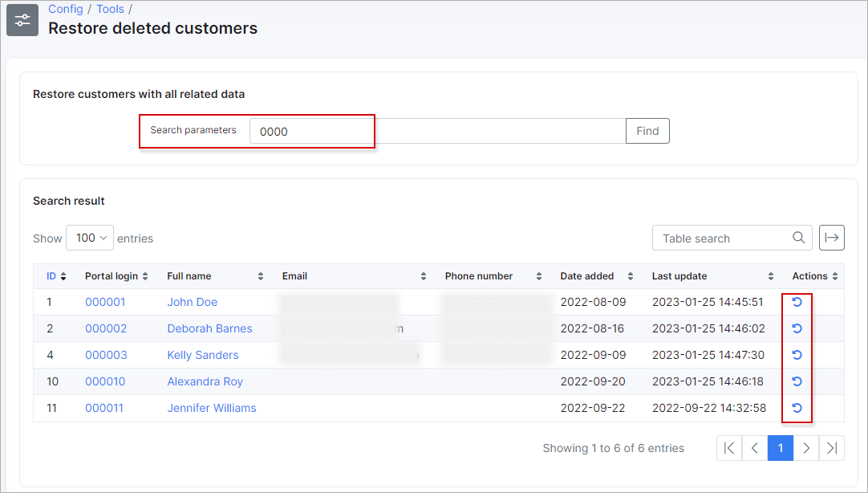Open portal login 000010 link
The height and width of the screenshot is (493, 868).
pos(105,381)
